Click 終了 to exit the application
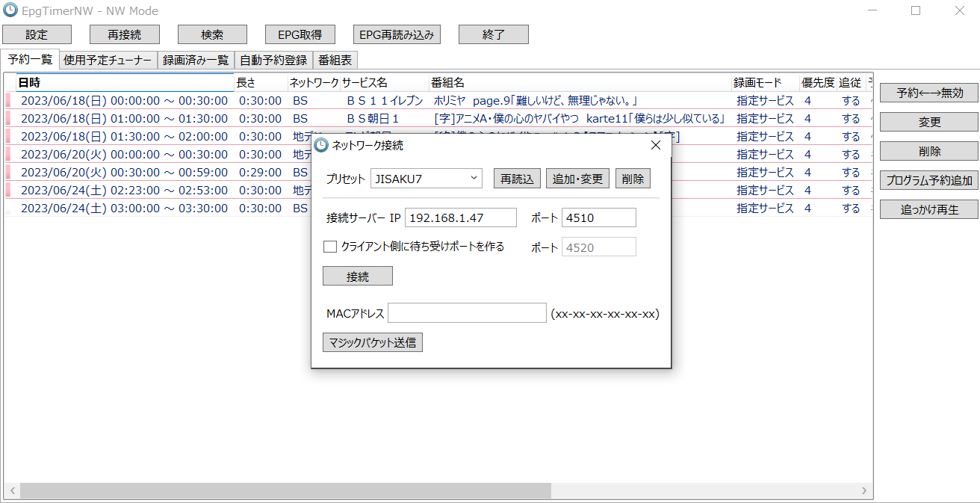The width and height of the screenshot is (980, 503). tap(493, 34)
